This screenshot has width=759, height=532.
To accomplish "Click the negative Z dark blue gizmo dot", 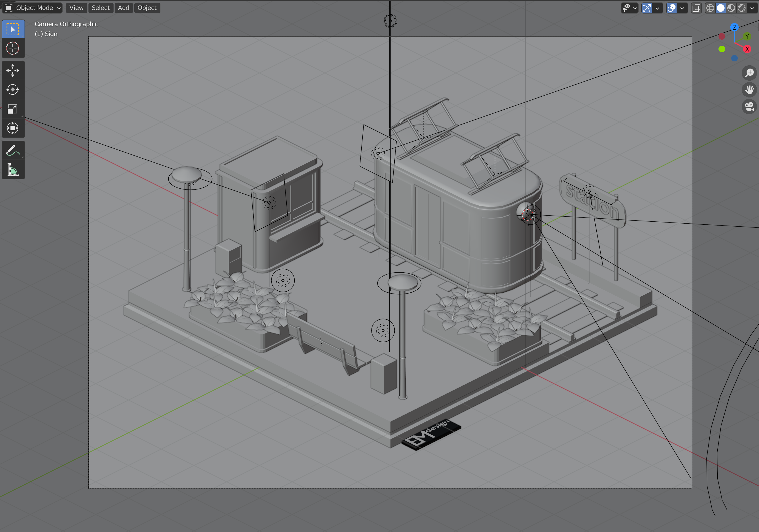I will (734, 58).
